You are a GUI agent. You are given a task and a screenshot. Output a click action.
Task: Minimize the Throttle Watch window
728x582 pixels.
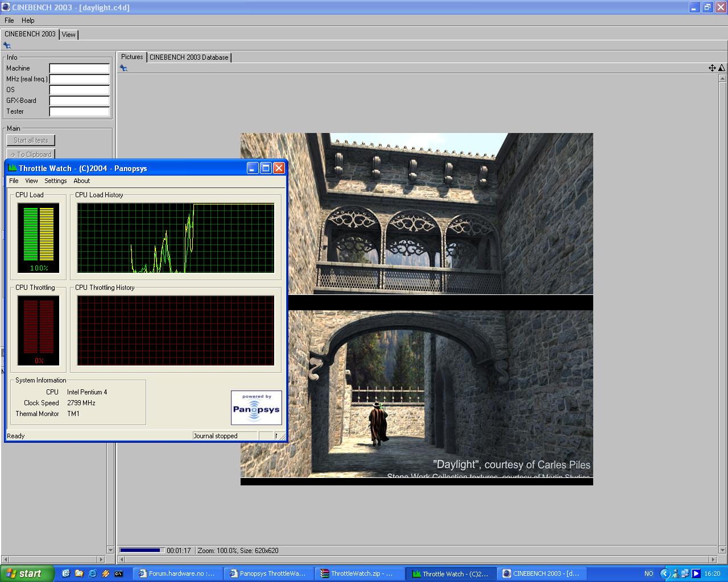[253, 168]
